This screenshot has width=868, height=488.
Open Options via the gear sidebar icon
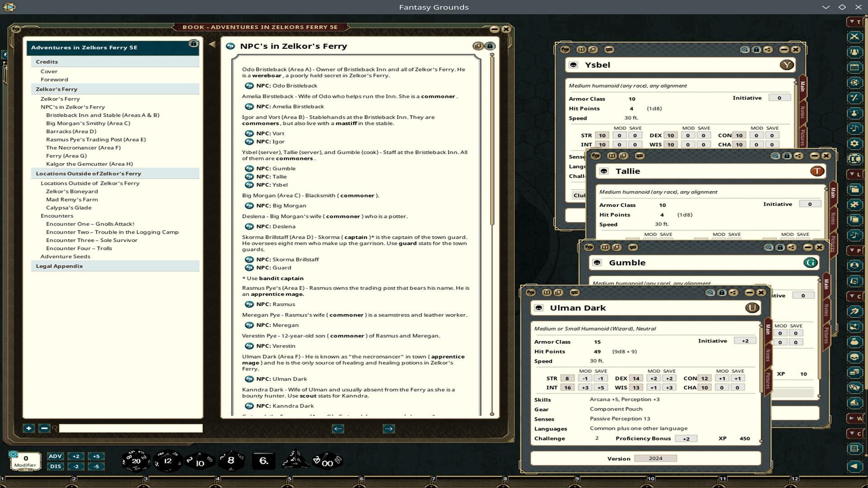click(855, 142)
